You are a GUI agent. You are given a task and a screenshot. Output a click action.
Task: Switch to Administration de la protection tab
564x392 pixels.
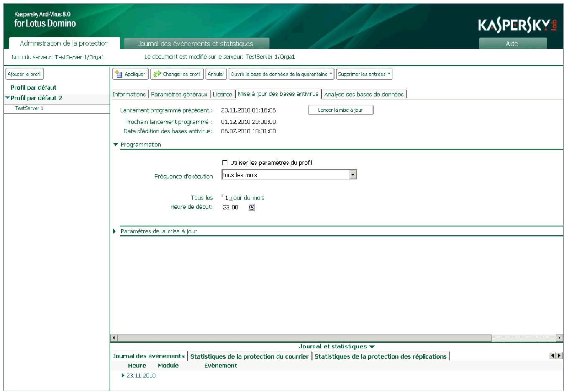[64, 43]
